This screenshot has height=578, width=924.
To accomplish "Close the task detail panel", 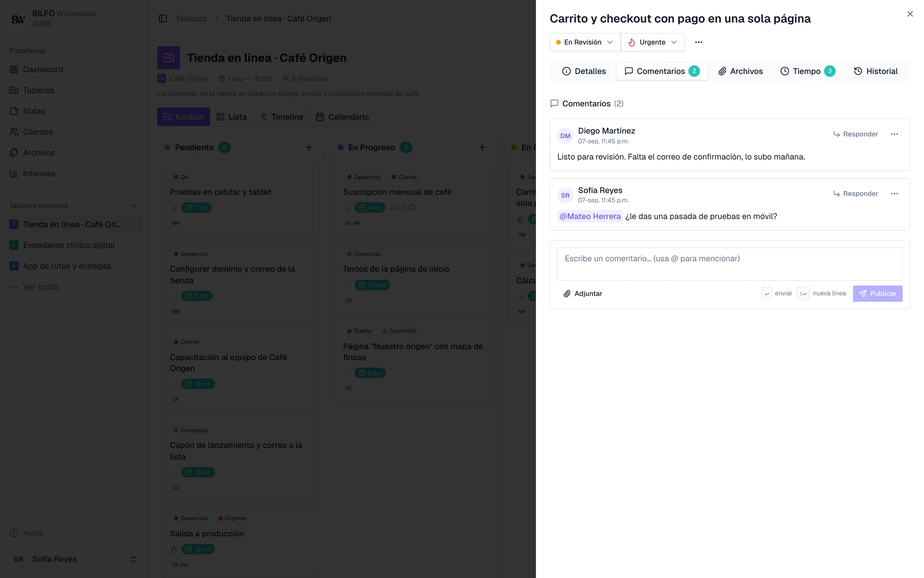I will 910,14.
